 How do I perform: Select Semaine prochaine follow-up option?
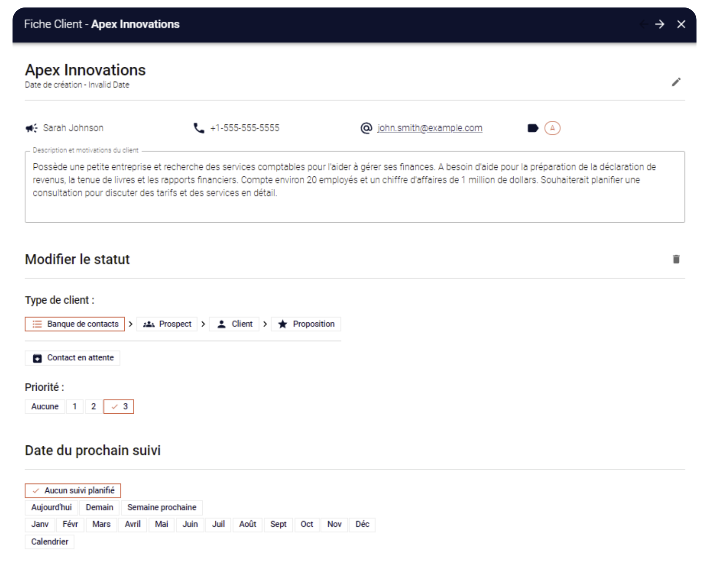click(x=162, y=508)
